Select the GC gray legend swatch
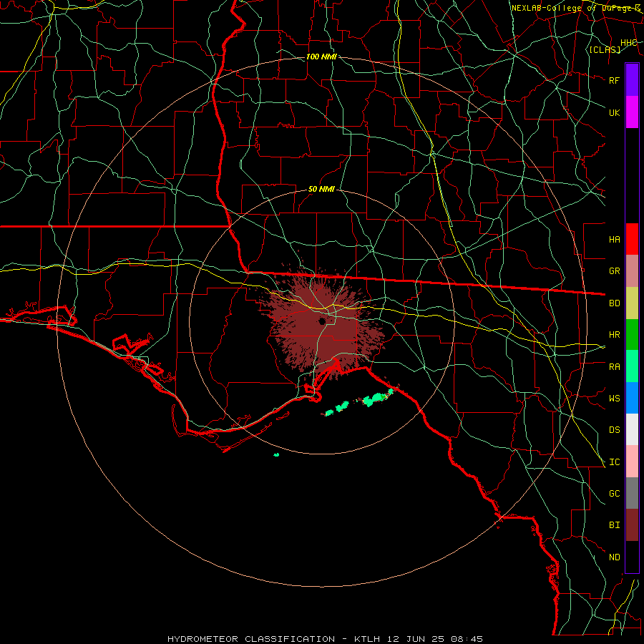644x644 pixels. coord(632,493)
